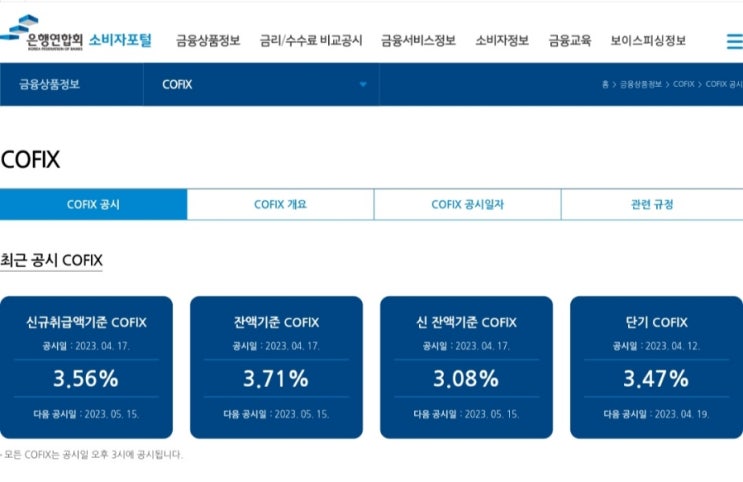This screenshot has width=743, height=482.
Task: Switch to the 관련 규정 tab
Action: tap(652, 204)
